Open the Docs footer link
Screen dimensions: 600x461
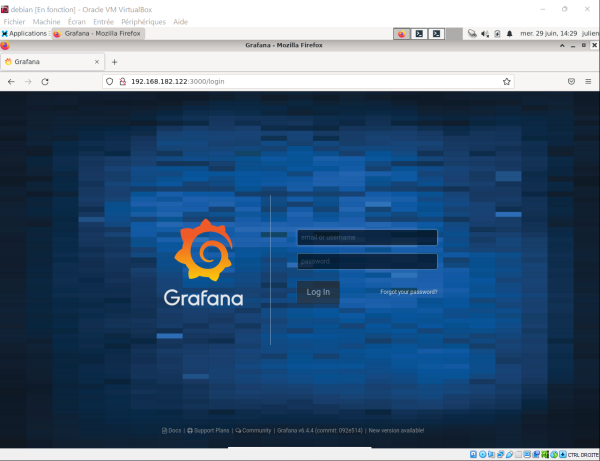coord(171,430)
